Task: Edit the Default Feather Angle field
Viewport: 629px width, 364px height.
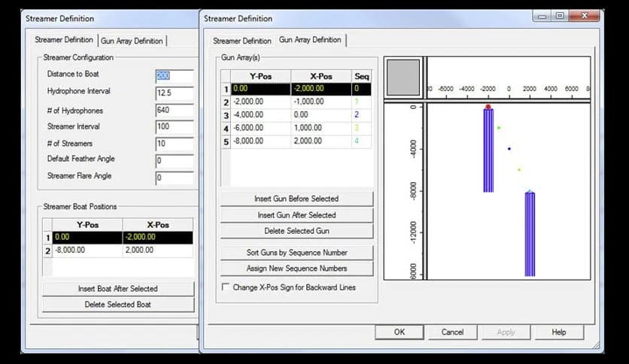Action: point(175,161)
